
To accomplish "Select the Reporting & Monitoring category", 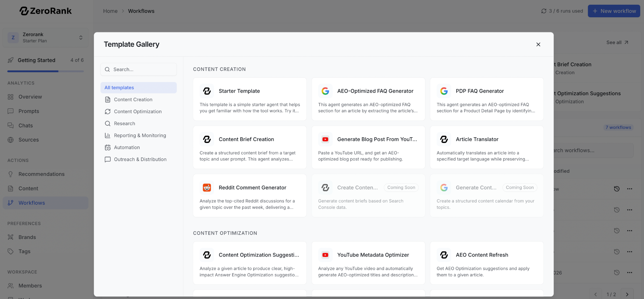I will point(140,135).
